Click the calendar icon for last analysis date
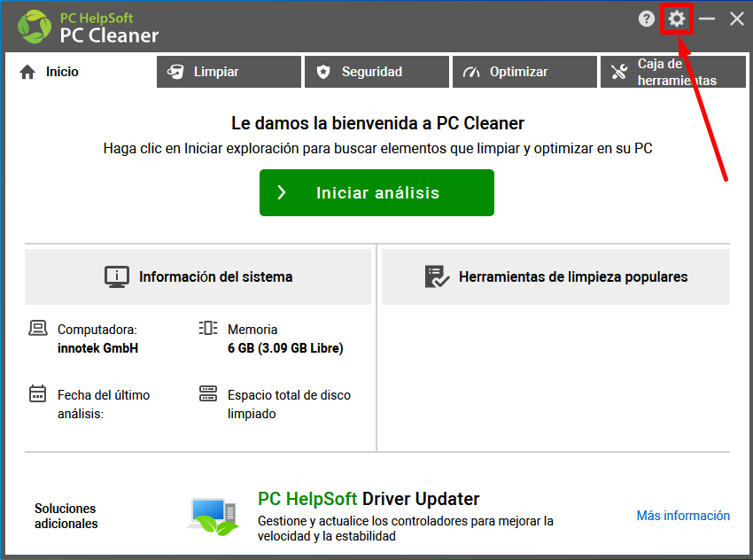The image size is (753, 560). (x=37, y=393)
